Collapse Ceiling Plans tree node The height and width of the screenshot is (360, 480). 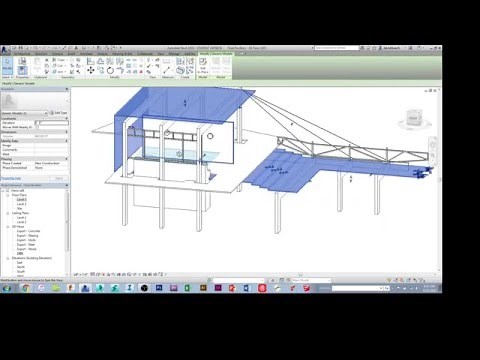point(8,213)
